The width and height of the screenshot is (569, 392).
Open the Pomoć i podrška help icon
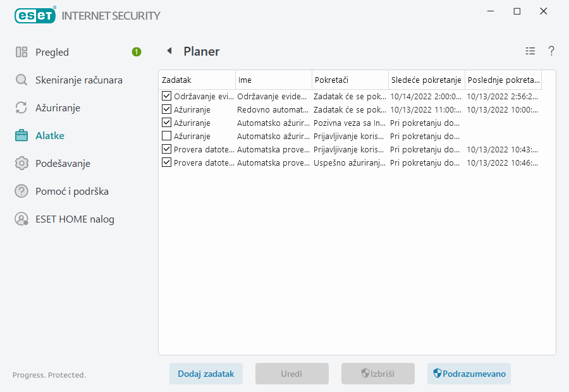[x=21, y=191]
